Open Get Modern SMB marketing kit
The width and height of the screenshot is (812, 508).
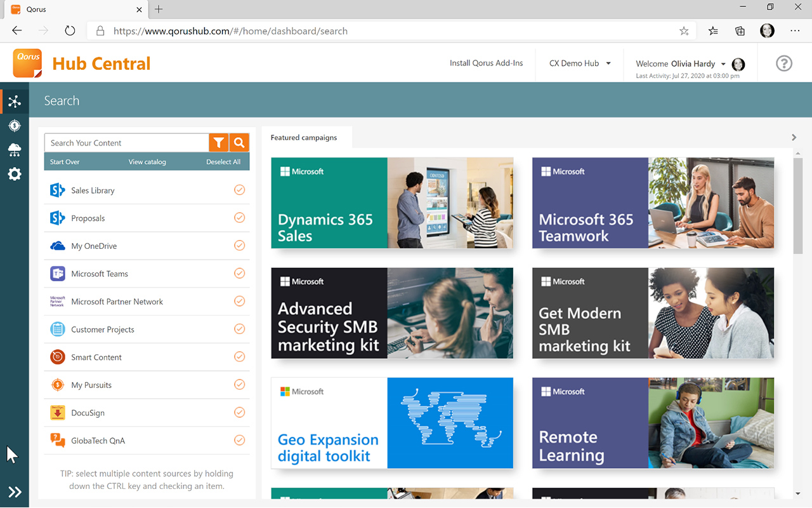(653, 313)
